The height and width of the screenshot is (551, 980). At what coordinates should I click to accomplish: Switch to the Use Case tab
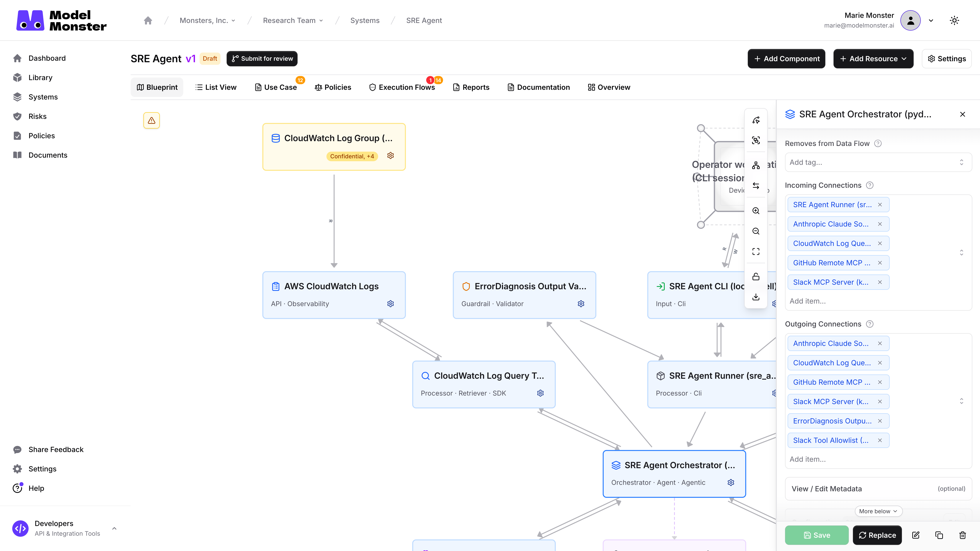click(276, 87)
